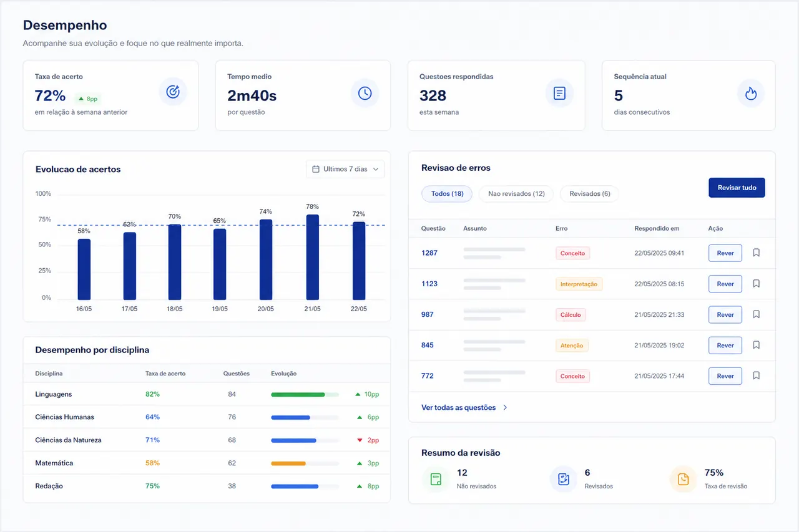The image size is (799, 532).
Task: Click the Disciplina column header
Action: click(49, 374)
